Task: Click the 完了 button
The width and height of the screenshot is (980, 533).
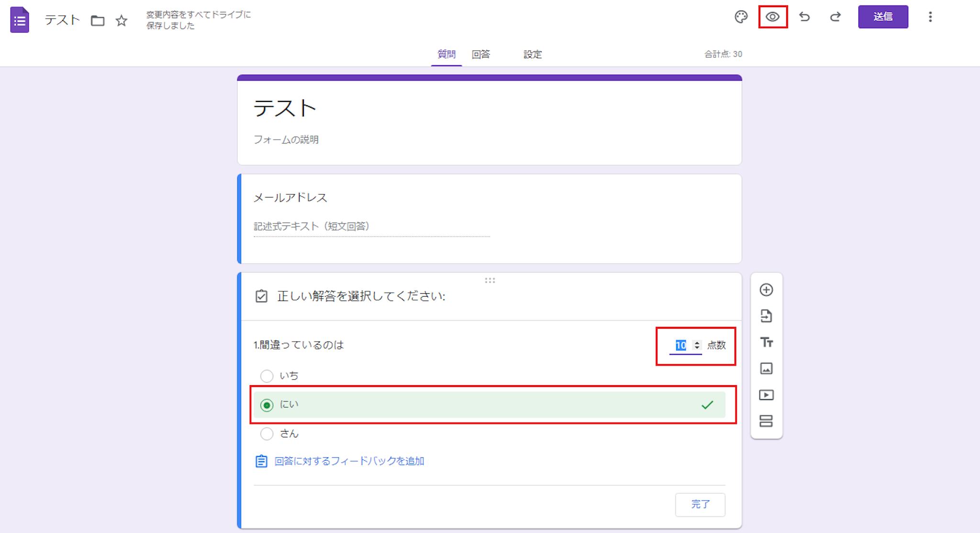Action: pos(700,504)
